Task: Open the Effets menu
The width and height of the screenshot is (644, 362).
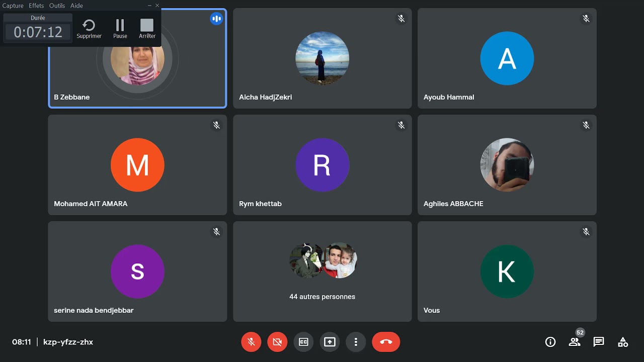Action: tap(36, 6)
